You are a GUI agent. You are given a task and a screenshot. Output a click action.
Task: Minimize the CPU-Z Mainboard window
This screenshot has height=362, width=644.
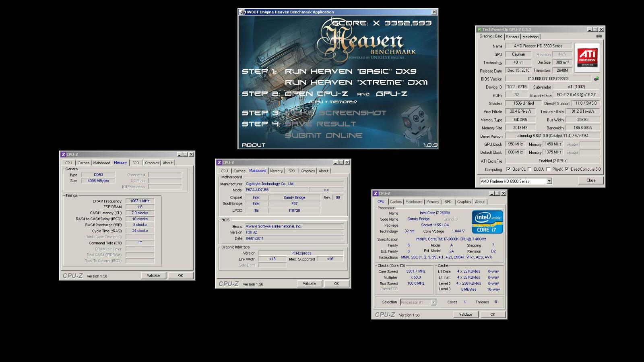point(335,162)
